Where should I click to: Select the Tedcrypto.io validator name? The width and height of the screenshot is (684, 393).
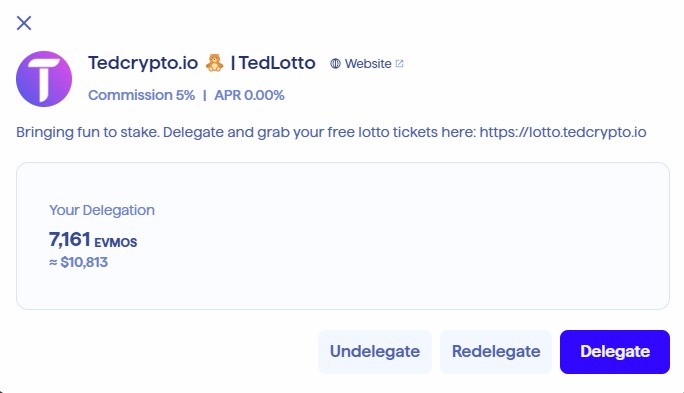(x=143, y=63)
